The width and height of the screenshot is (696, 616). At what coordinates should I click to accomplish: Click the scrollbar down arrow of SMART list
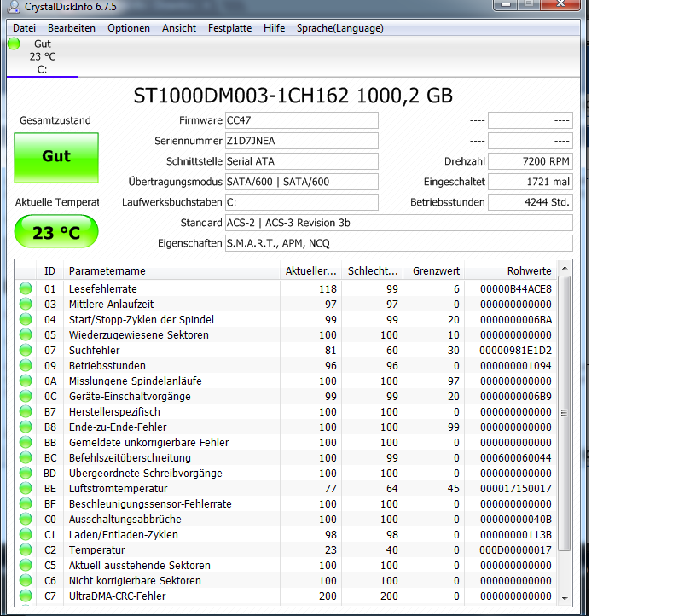pos(565,599)
